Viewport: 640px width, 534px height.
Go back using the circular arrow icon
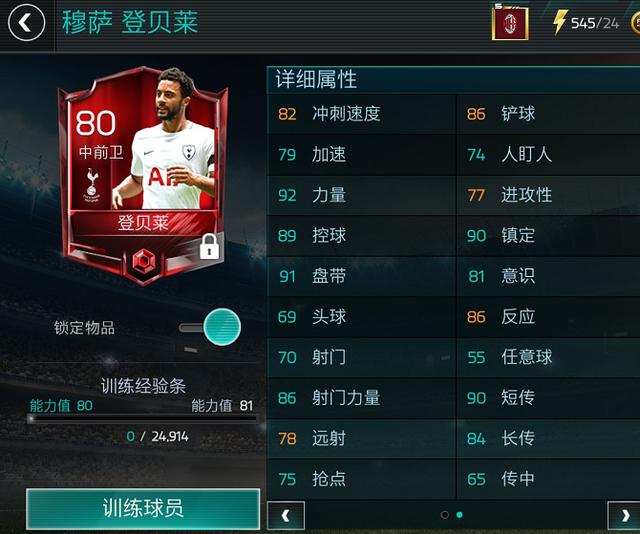[x=27, y=23]
